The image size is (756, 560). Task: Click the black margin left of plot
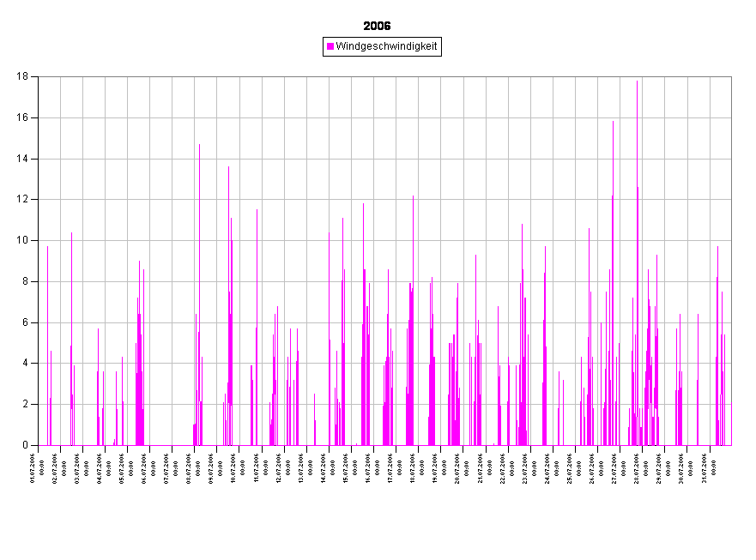coord(19,257)
